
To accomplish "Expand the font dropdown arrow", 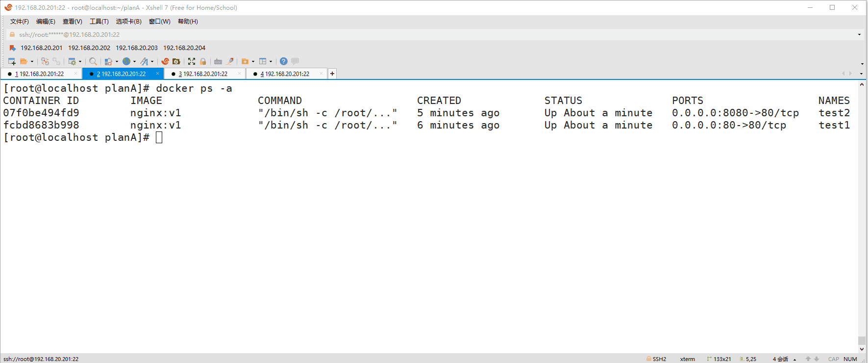I will pos(152,62).
